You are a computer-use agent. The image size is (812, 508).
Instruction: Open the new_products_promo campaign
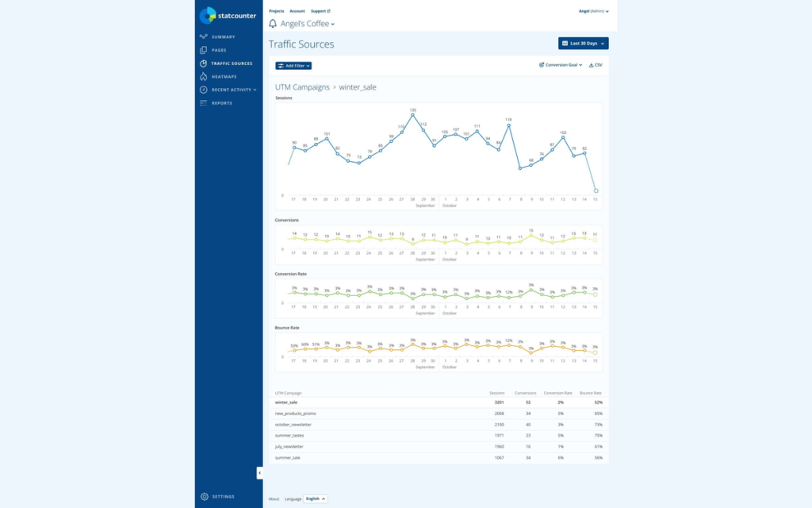[295, 414]
